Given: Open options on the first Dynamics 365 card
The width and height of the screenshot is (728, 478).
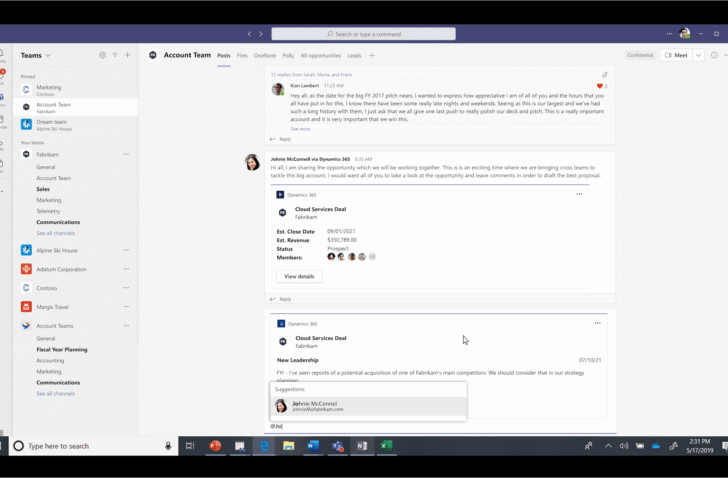Looking at the screenshot, I should 579,194.
